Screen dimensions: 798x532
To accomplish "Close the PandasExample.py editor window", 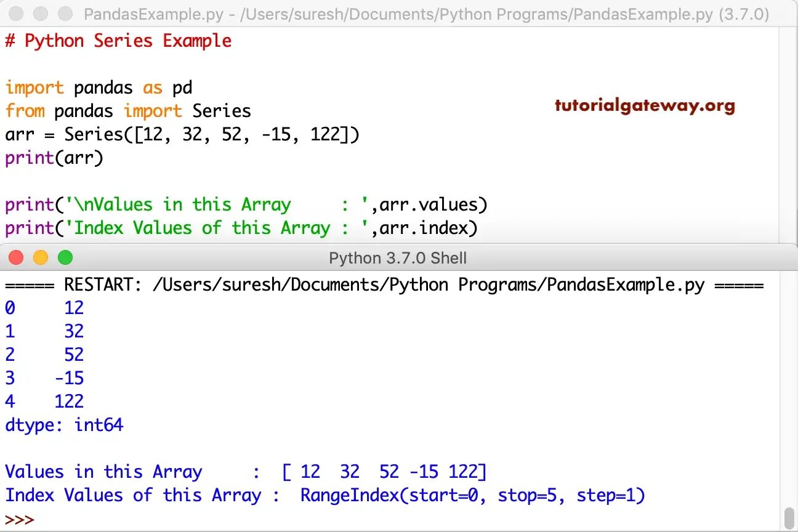I will pos(16,13).
